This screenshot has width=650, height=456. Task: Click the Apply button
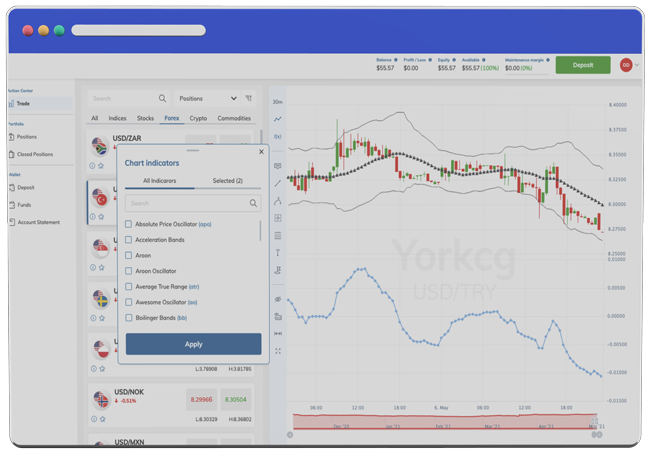(x=194, y=344)
